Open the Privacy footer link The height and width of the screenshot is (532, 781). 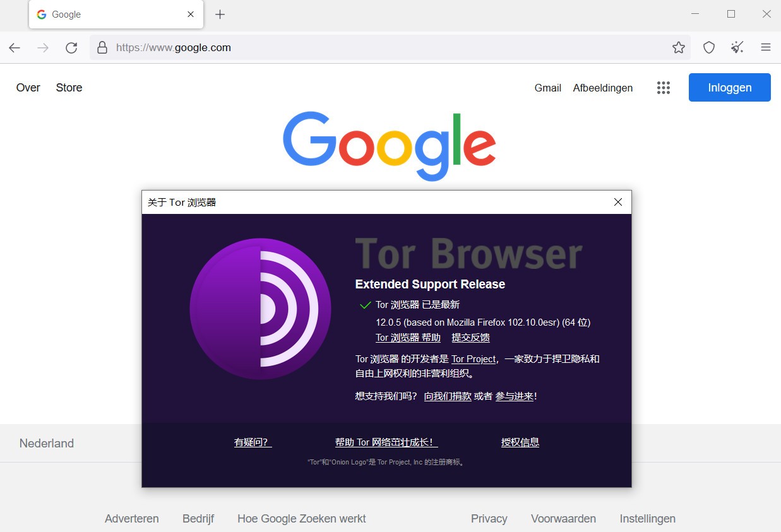(x=489, y=519)
